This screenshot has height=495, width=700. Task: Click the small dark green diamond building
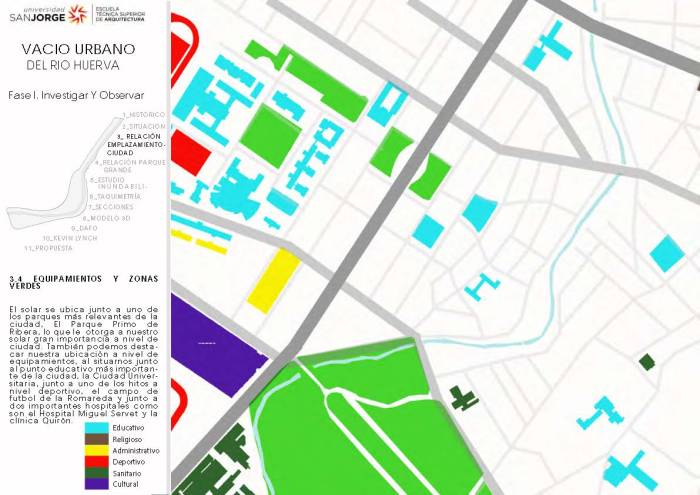pyautogui.click(x=647, y=361)
